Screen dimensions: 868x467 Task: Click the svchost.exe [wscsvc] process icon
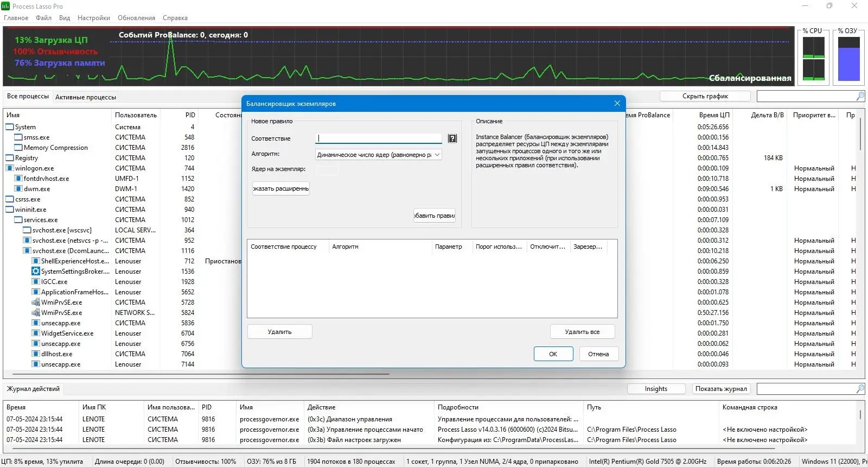pos(27,230)
